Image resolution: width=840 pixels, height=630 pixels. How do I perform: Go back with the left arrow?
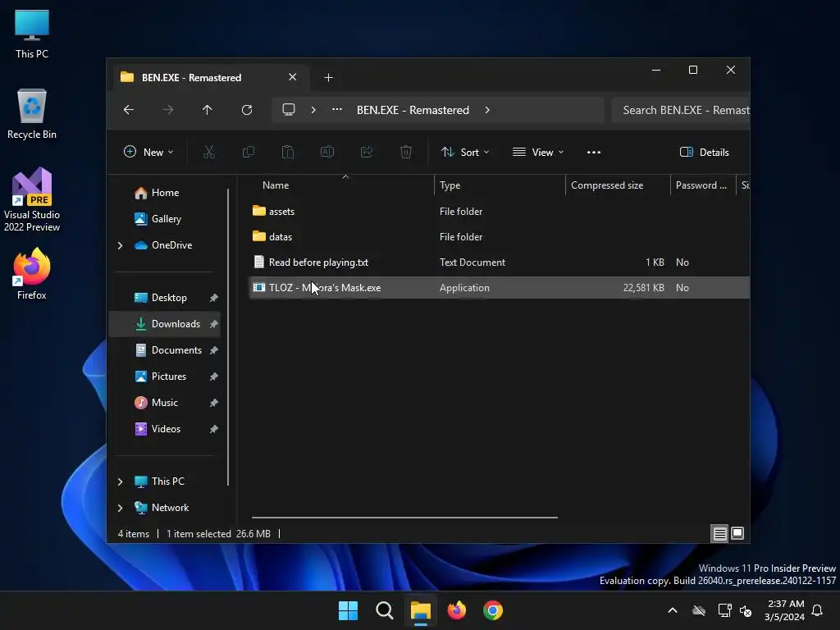(x=129, y=110)
